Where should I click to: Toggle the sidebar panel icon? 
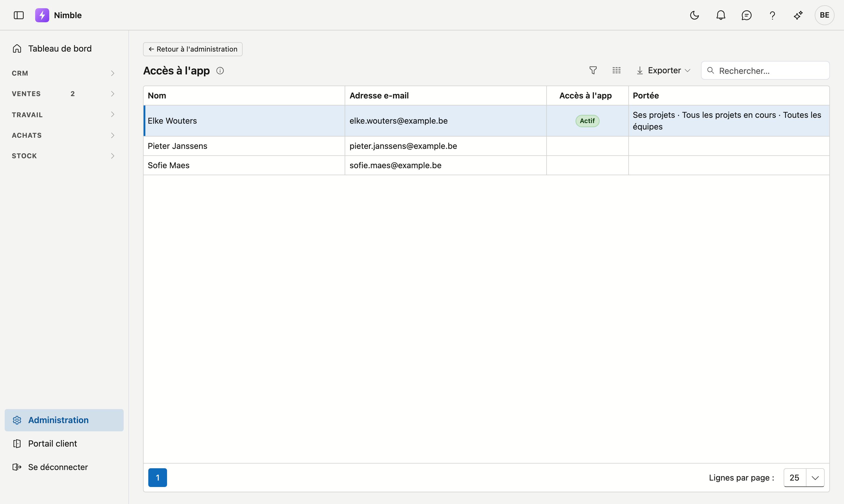coord(19,15)
